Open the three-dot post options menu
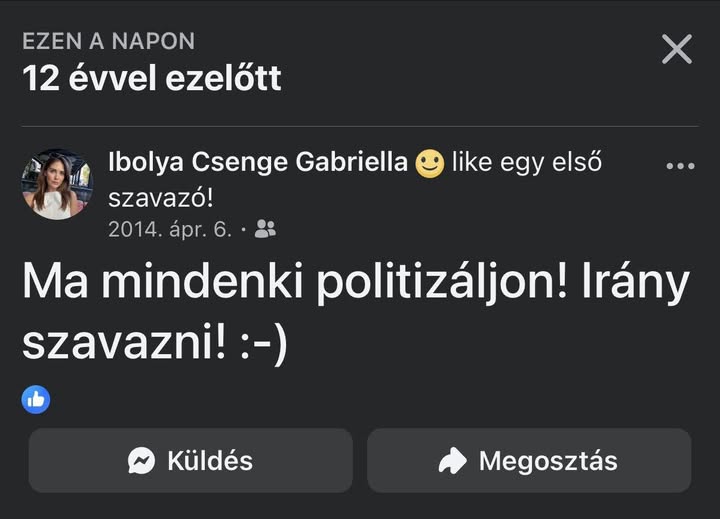The image size is (720, 519). click(x=680, y=166)
